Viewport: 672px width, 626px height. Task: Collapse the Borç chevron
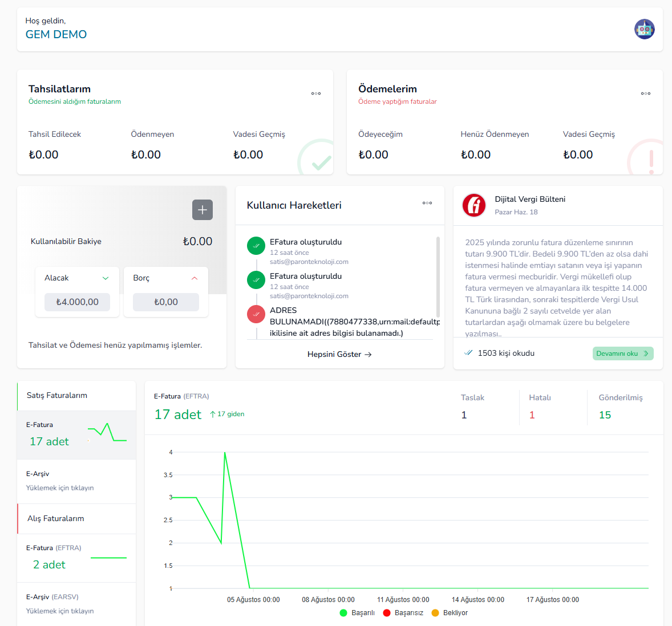pyautogui.click(x=195, y=278)
